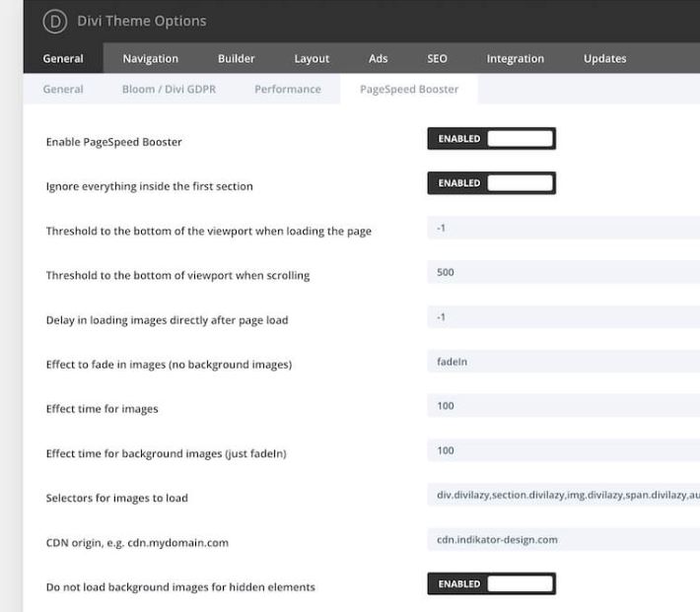Open the Navigation tab
The width and height of the screenshot is (700, 612).
[x=151, y=58]
